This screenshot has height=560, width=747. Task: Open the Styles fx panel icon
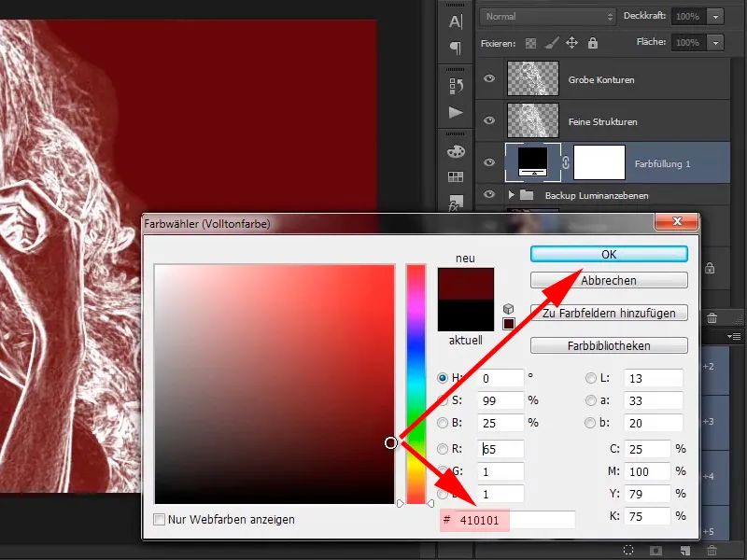[x=456, y=203]
